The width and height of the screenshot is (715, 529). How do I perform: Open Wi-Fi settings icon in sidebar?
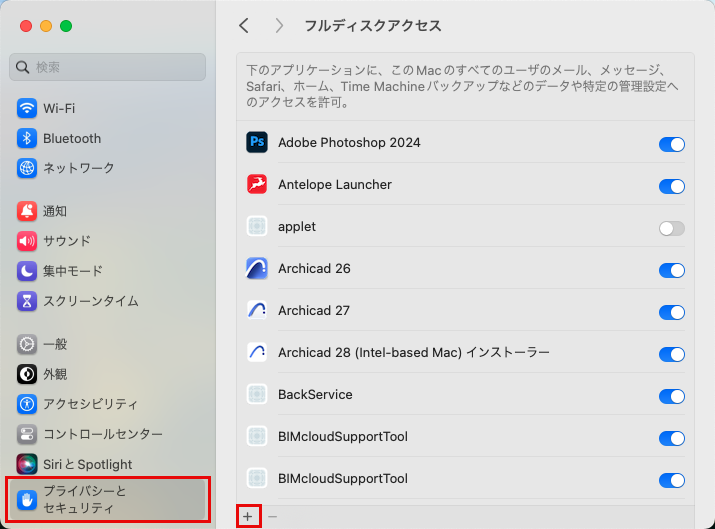(x=27, y=109)
